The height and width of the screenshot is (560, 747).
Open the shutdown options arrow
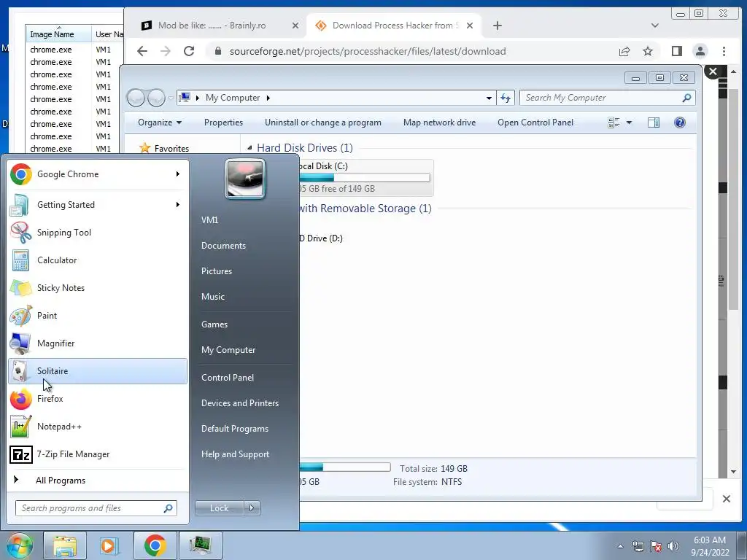point(252,508)
